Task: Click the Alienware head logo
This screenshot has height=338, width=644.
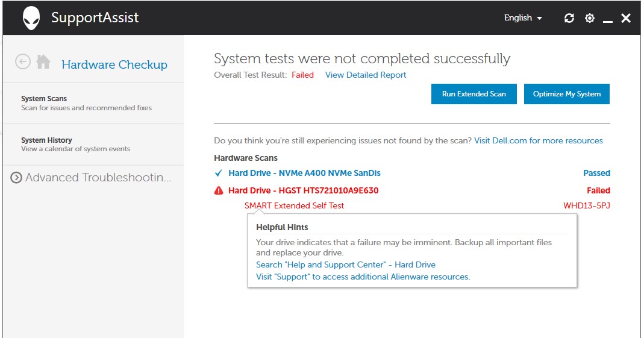Action: pyautogui.click(x=31, y=18)
